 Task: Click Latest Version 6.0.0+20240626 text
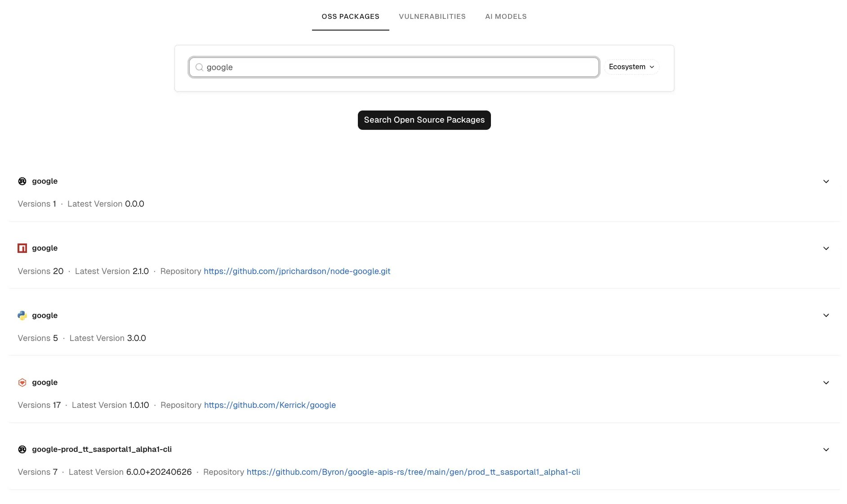click(x=130, y=472)
